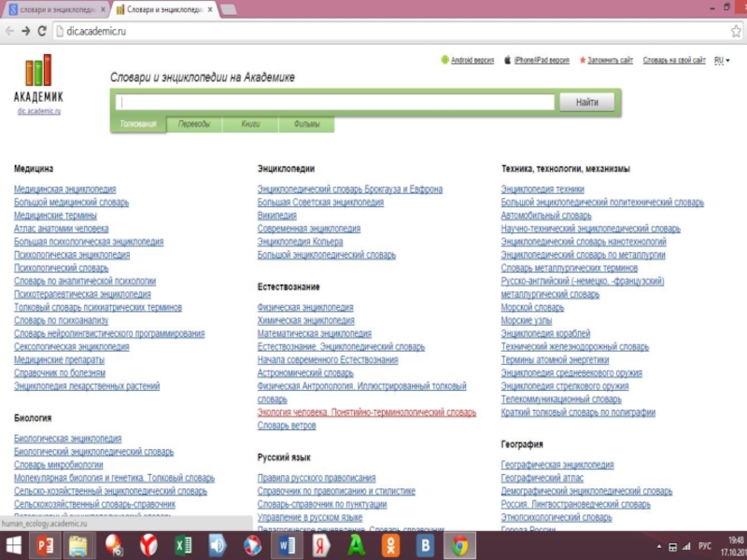Open Астрономический словарь link

pyautogui.click(x=305, y=372)
